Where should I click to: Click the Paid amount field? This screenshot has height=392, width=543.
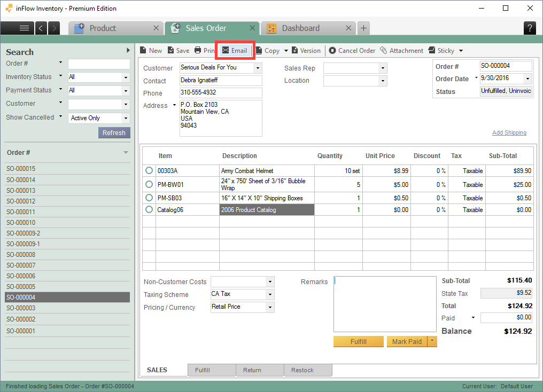coord(507,317)
